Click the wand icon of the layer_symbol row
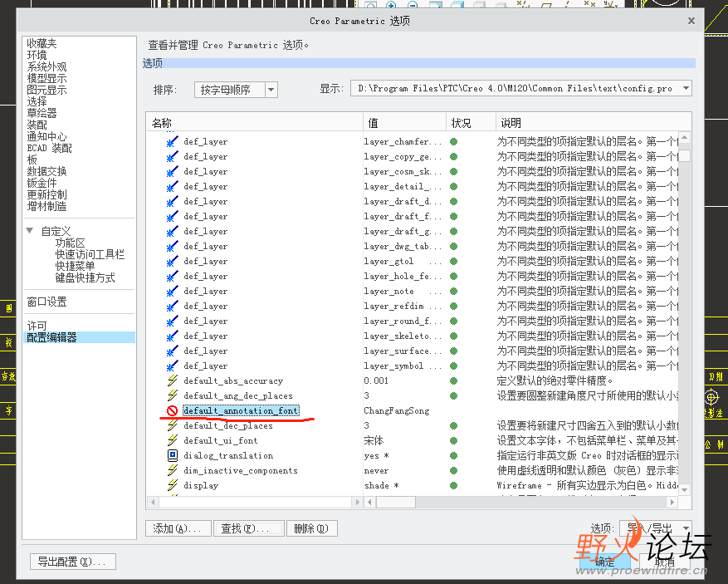 (x=173, y=366)
